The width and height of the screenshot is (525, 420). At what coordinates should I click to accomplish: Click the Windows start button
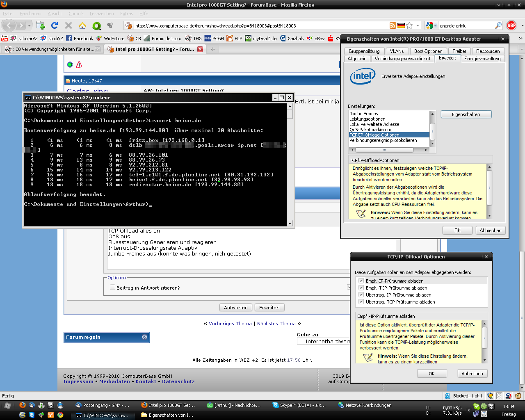point(7,405)
